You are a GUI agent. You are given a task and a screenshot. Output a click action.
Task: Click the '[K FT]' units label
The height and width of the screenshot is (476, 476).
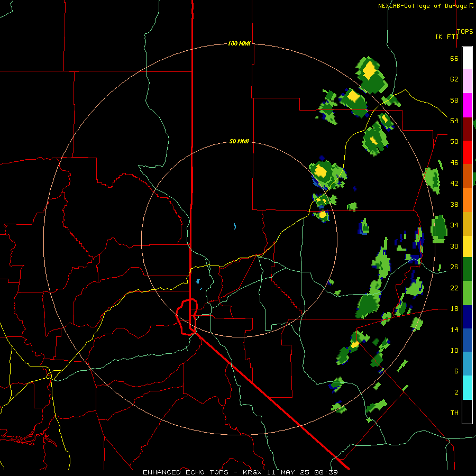coord(447,36)
